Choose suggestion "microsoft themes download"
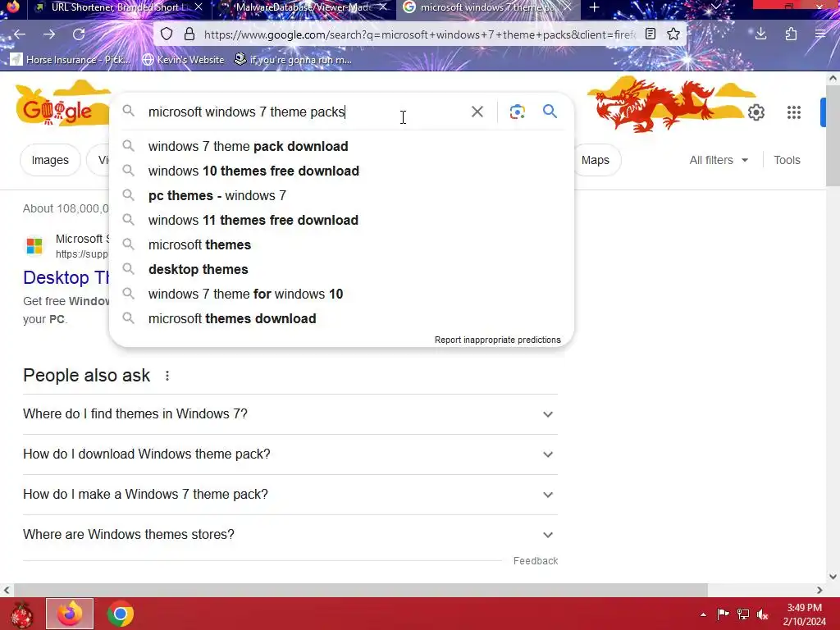The width and height of the screenshot is (840, 630). [341, 319]
